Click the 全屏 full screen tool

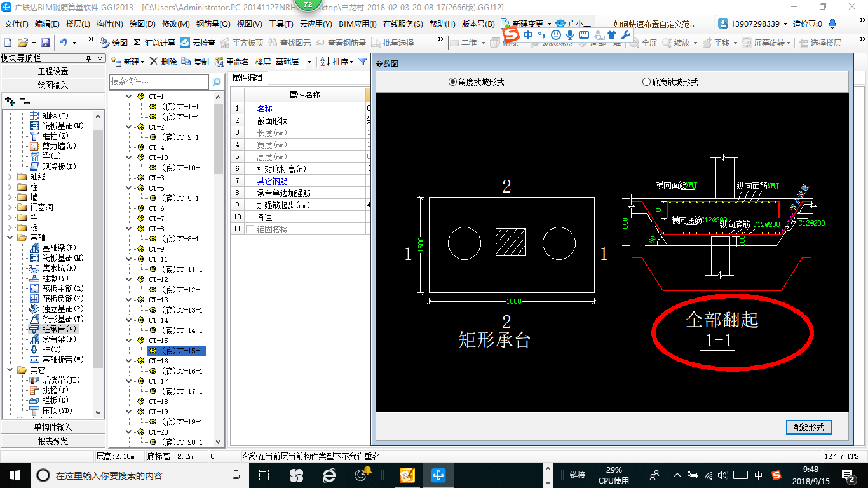pyautogui.click(x=642, y=43)
